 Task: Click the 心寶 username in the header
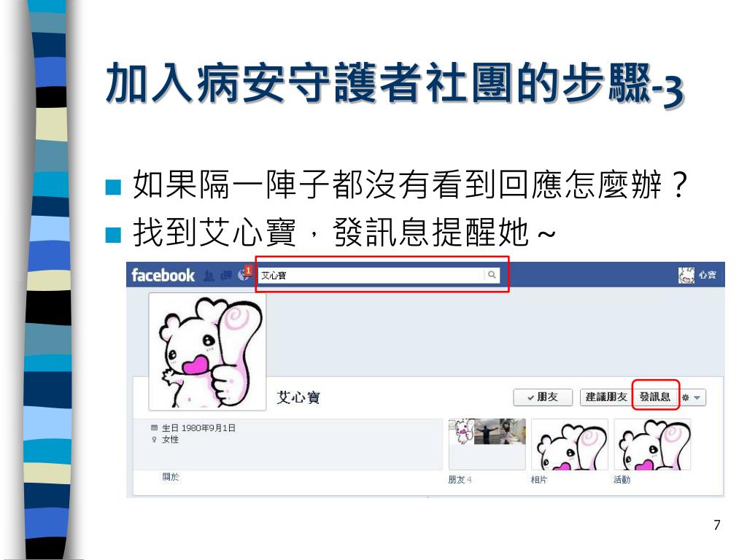coord(708,275)
